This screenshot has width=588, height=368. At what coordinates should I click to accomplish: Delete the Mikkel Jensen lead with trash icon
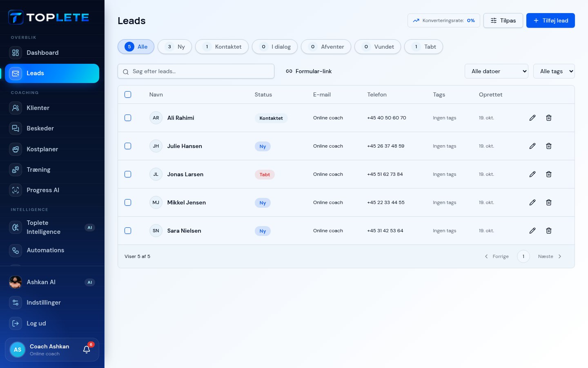coord(549,202)
